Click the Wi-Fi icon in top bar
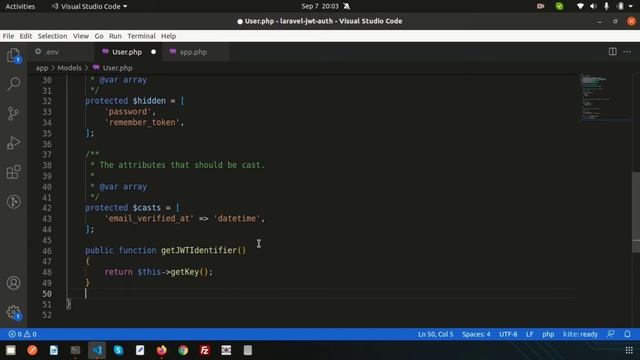Viewport: 640px width, 360px height. coord(580,6)
